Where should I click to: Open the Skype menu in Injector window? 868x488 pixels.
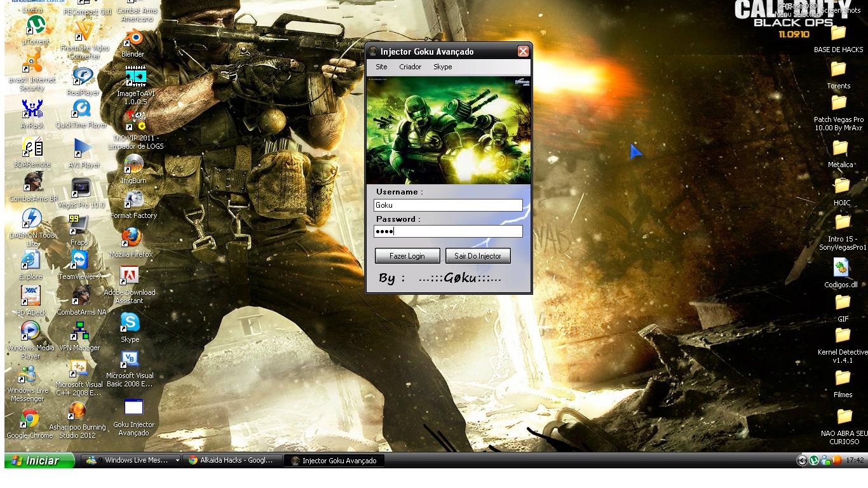tap(442, 67)
